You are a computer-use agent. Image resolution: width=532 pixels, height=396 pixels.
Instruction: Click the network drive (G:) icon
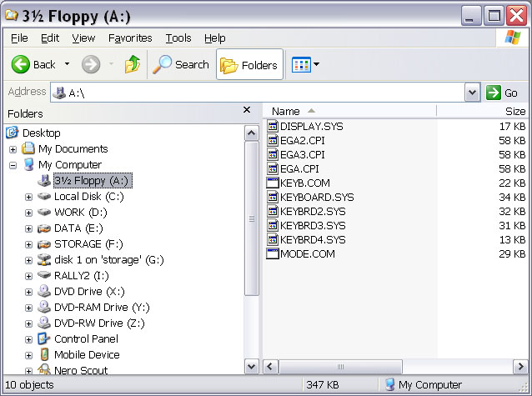(44, 259)
